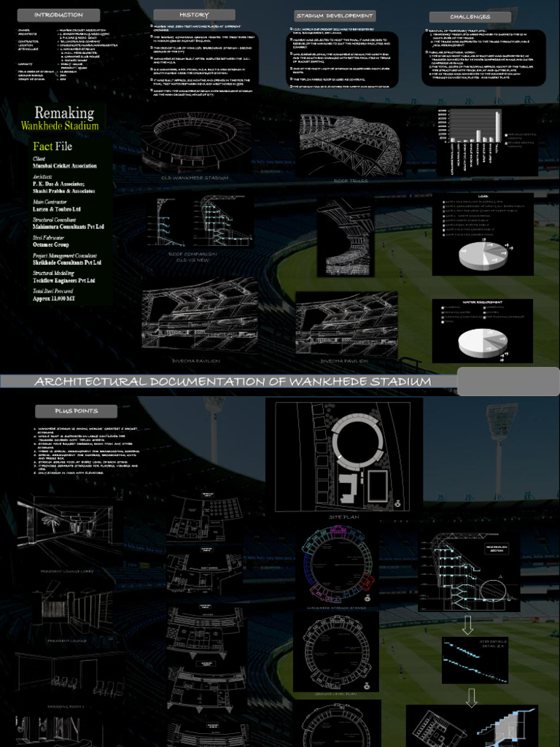Open the ground level plan drawing

pos(335,651)
